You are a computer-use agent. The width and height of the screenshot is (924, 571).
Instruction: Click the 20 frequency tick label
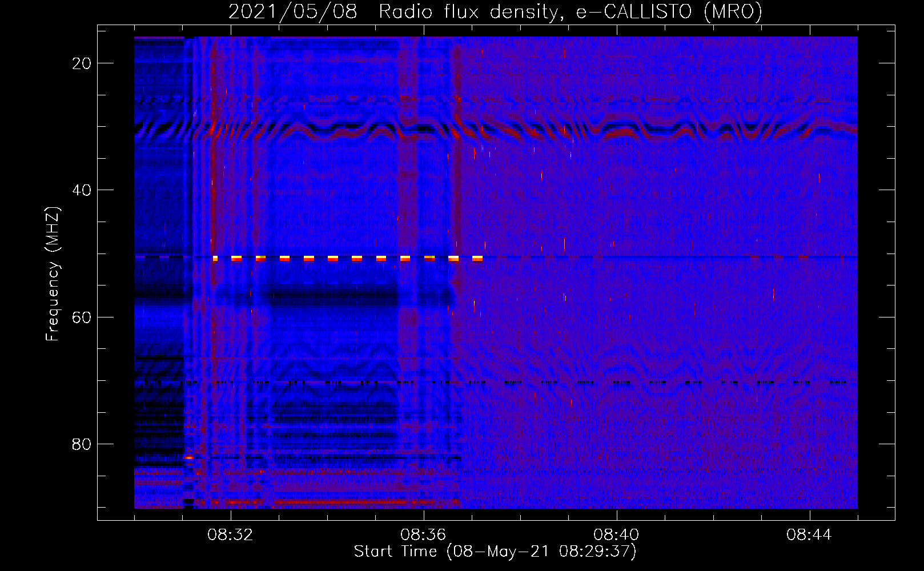(82, 63)
